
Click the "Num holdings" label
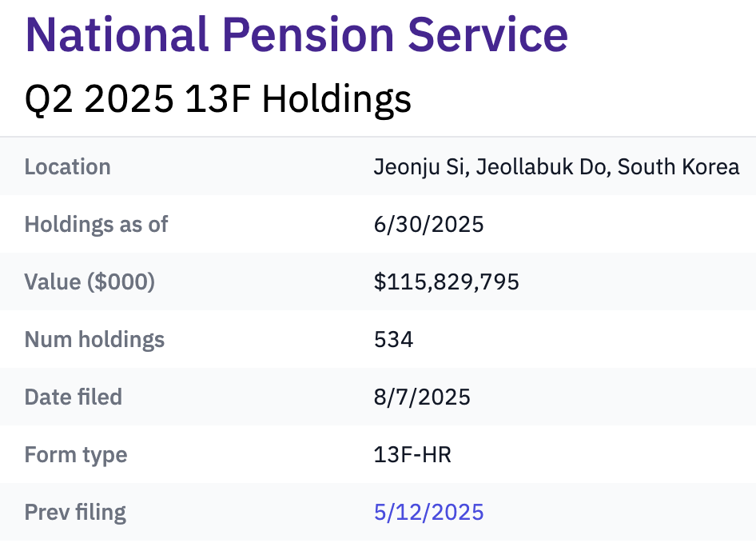[94, 339]
